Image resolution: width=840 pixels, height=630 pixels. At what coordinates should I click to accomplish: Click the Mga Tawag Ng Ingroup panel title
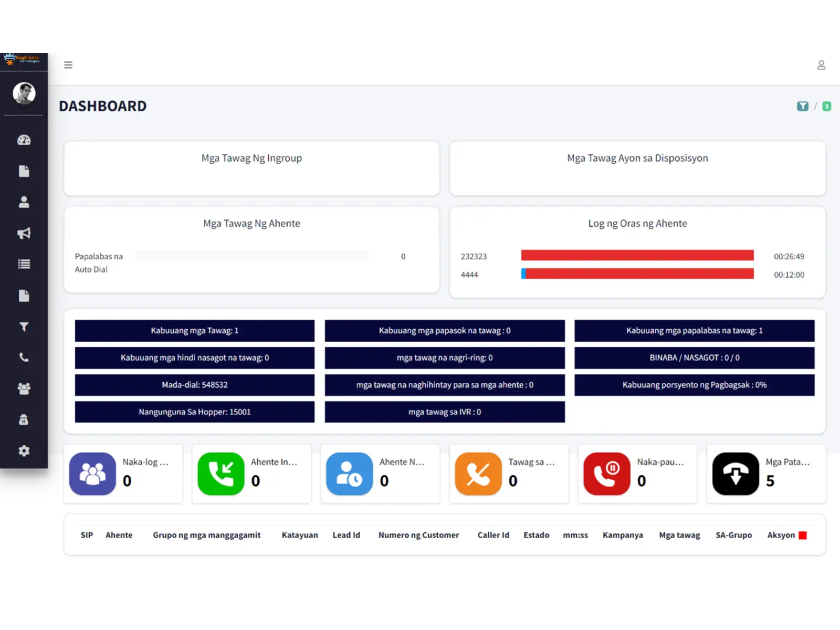point(251,159)
